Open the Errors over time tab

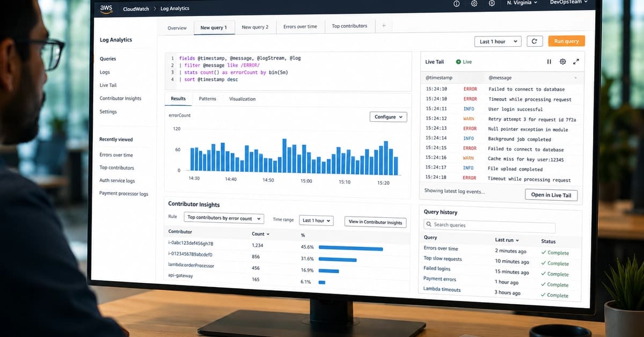tap(300, 26)
